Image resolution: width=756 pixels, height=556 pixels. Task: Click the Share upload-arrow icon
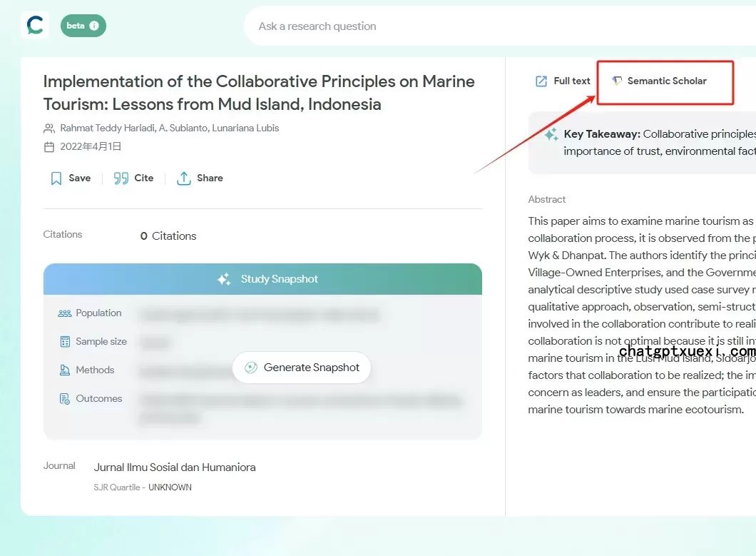tap(184, 178)
